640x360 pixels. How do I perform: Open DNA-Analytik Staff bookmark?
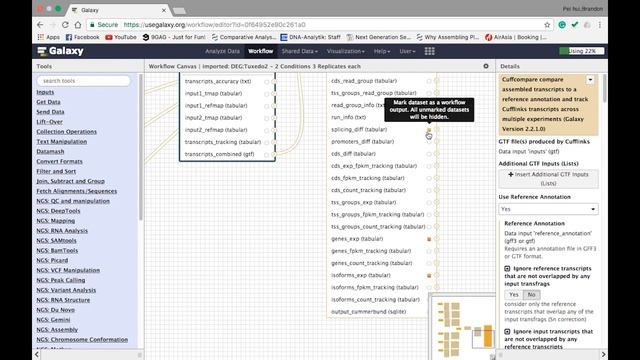click(310, 37)
